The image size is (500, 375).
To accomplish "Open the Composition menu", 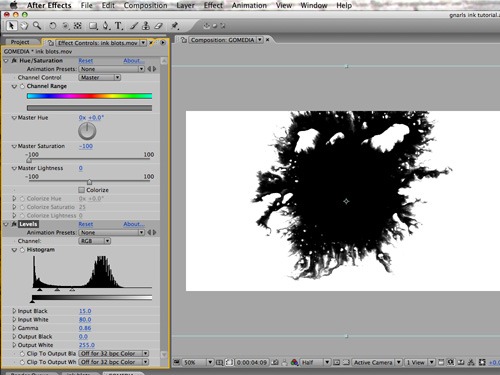I will pos(145,5).
